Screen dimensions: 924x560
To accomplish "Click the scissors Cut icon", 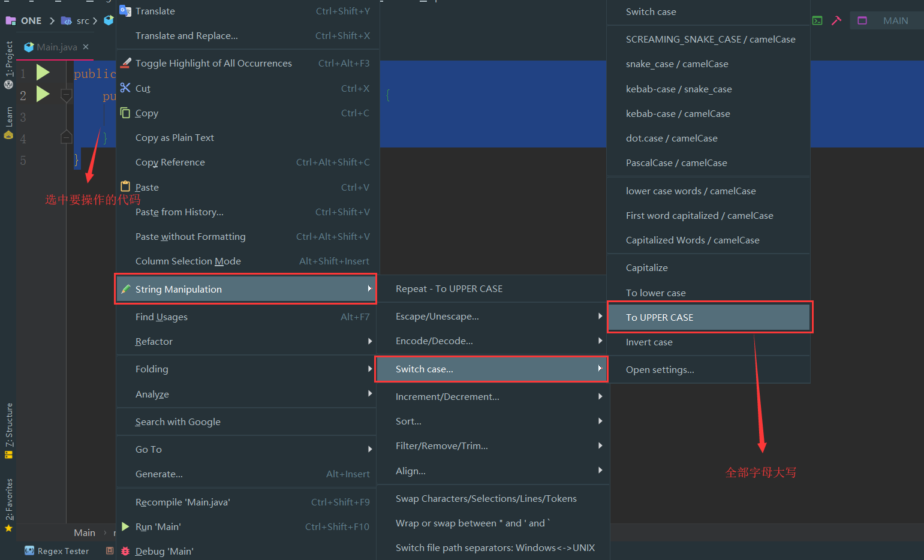I will coord(125,88).
